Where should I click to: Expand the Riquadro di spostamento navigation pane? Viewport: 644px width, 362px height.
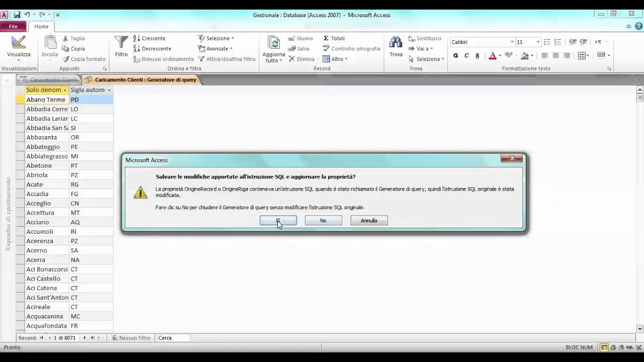(8, 80)
